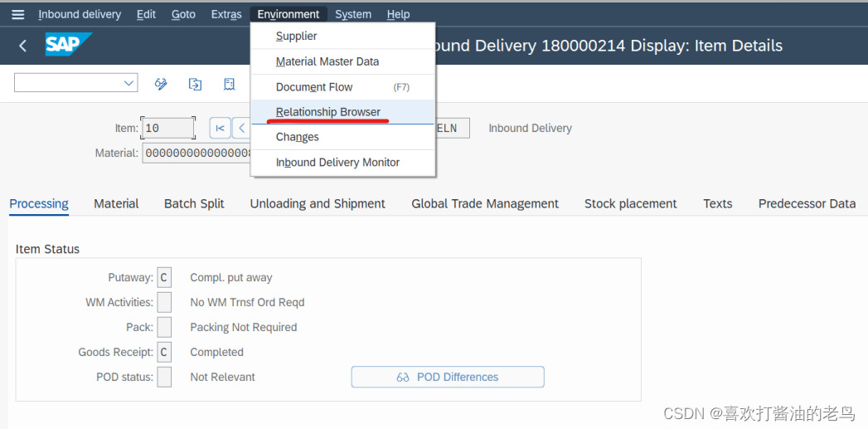Open the Edit menu

[x=146, y=14]
